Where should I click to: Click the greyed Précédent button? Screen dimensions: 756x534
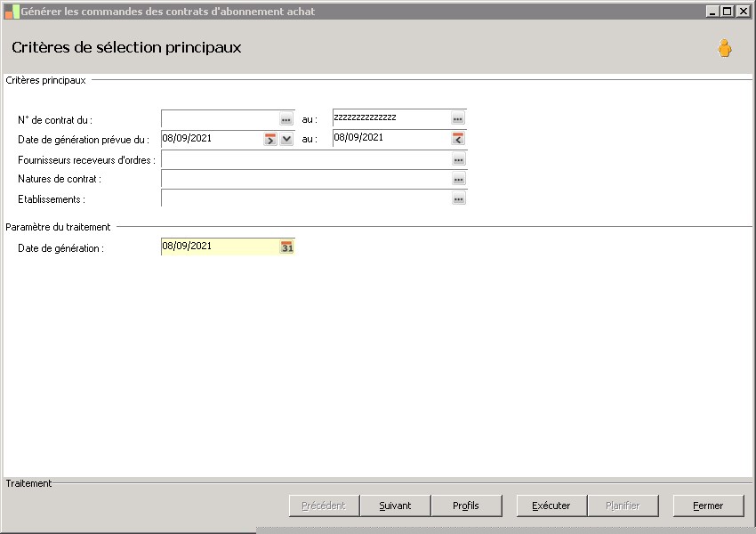324,506
